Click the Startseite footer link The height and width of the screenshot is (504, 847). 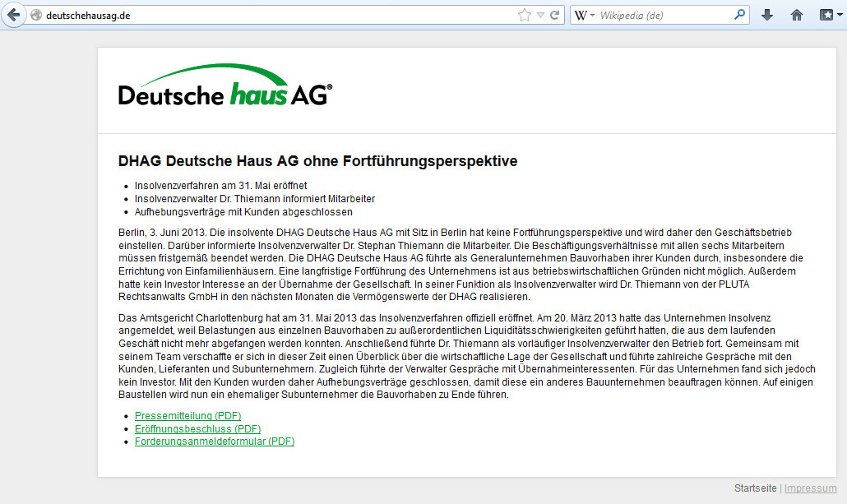755,488
